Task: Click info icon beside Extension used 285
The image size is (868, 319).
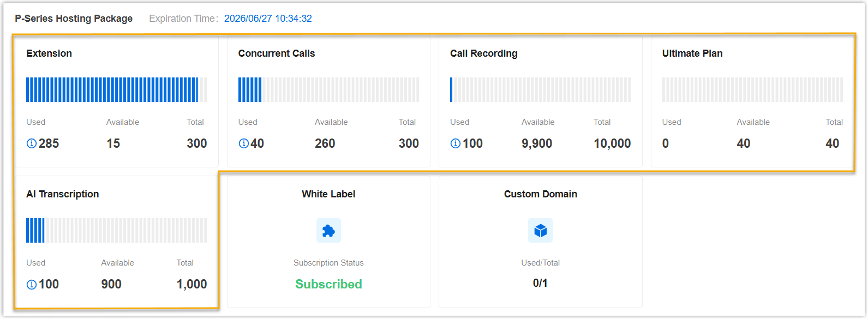Action: pos(32,144)
